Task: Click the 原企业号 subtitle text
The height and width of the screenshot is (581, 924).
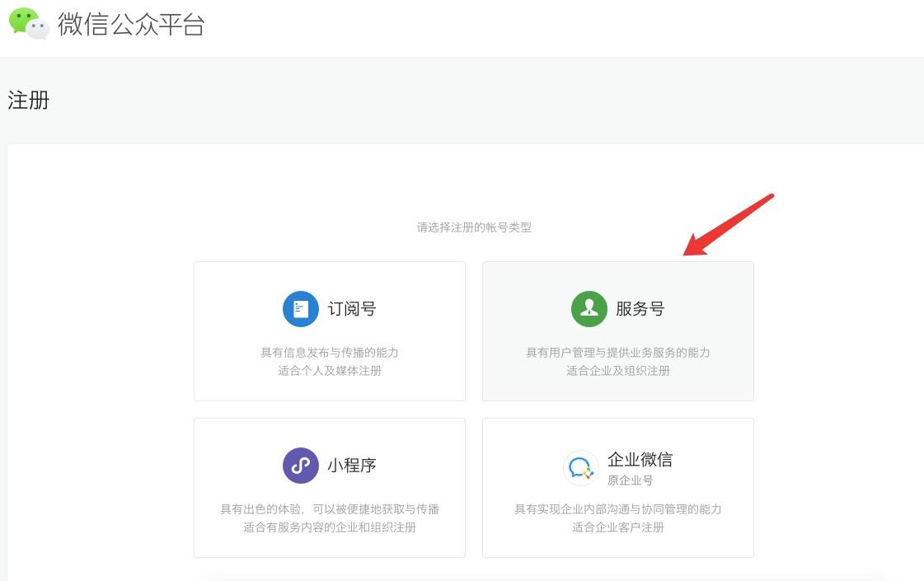Action: pyautogui.click(x=630, y=480)
